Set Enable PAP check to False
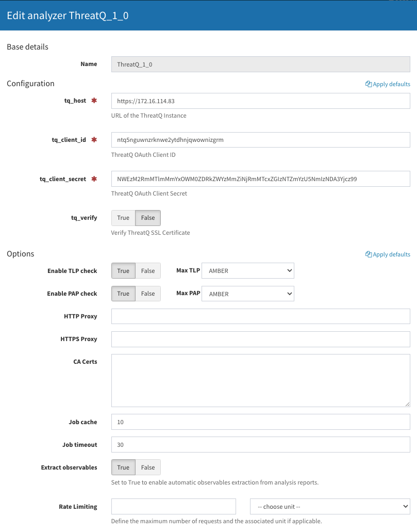417x532 pixels. tap(148, 294)
